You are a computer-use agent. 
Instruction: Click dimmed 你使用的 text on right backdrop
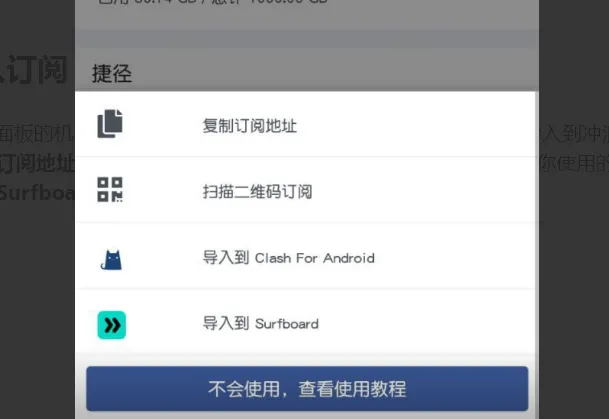(574, 163)
